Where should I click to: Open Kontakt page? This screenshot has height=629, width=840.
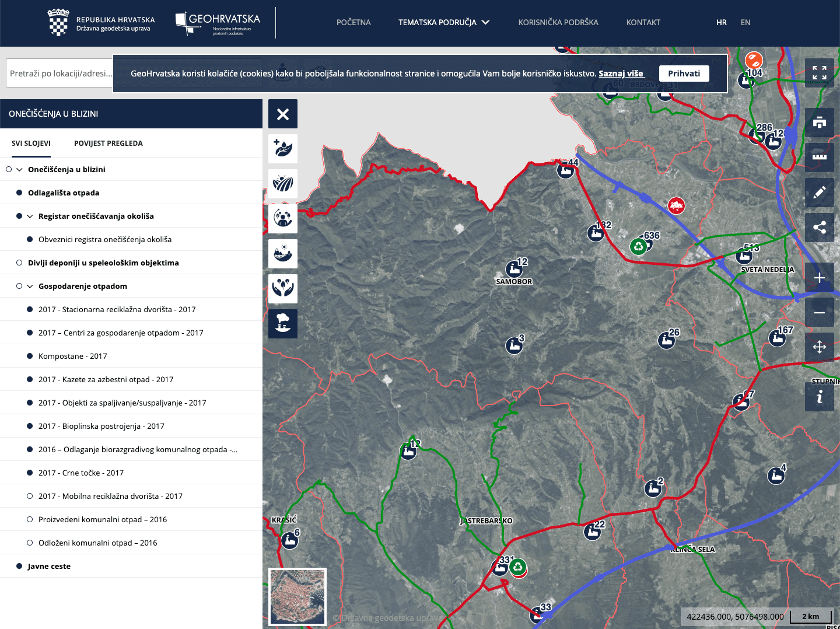click(643, 22)
